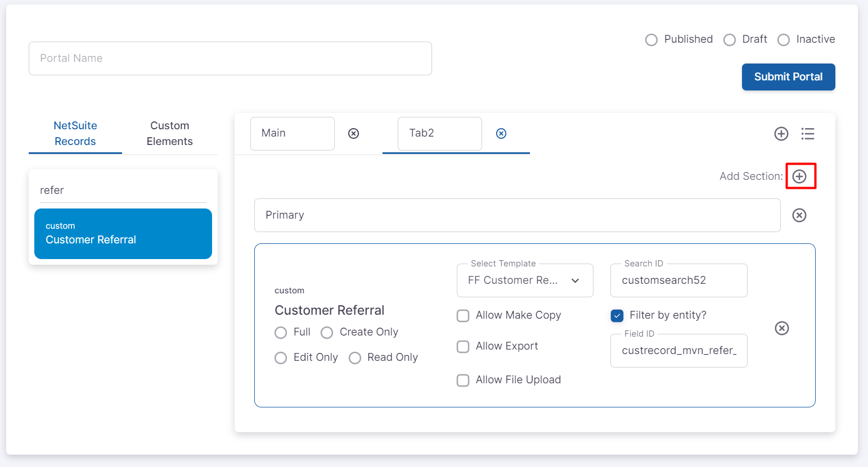Choose the Read Only permission option
868x467 pixels.
355,358
